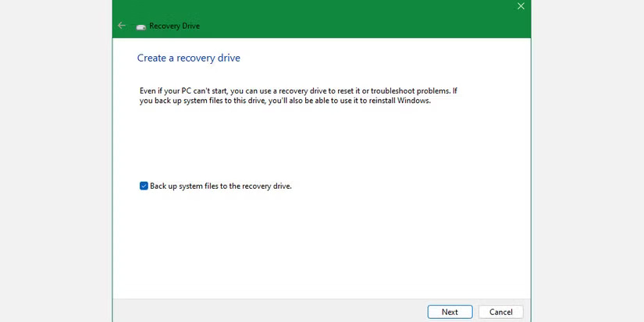Click the gray background left of the dialog
The image size is (644, 322).
tap(55, 156)
